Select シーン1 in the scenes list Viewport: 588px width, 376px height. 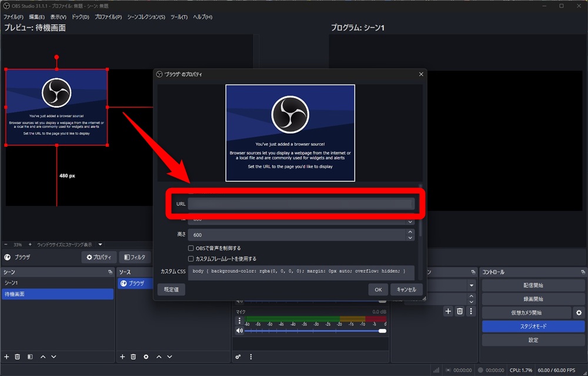click(58, 283)
